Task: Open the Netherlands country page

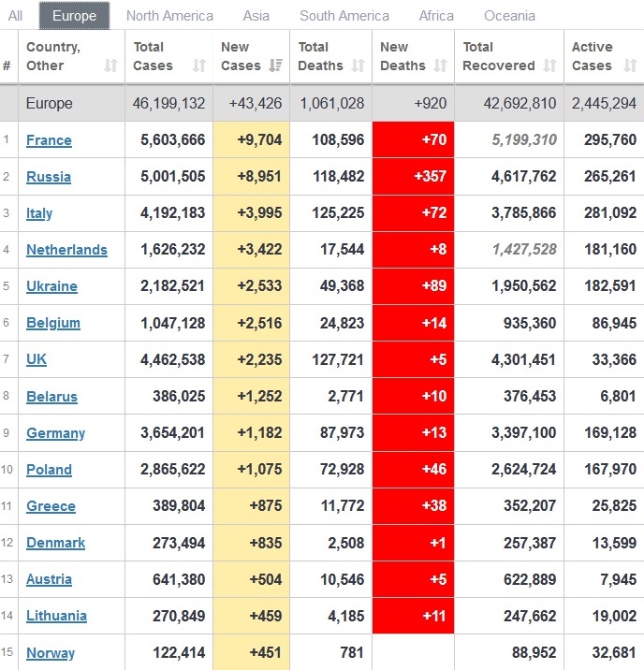Action: coord(66,250)
